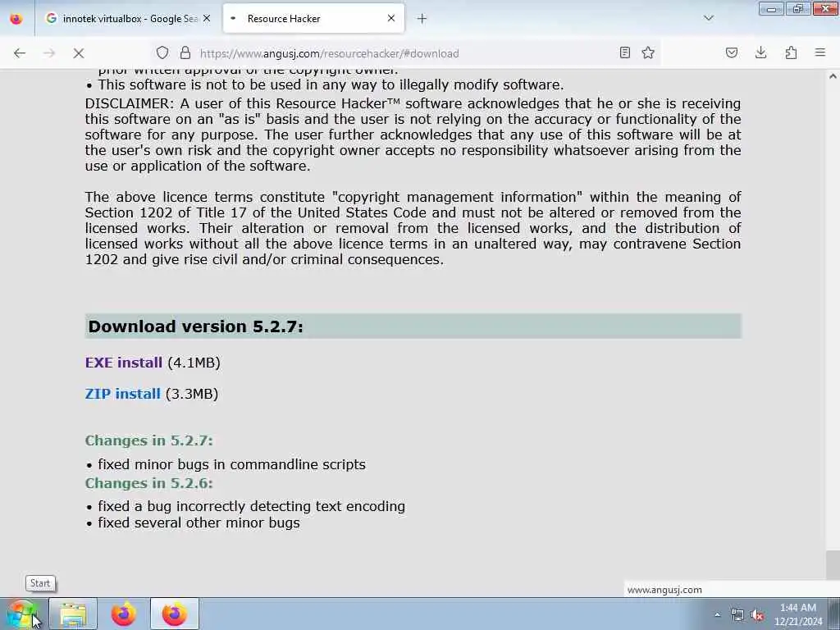Open the tracking protection shield icon
The width and height of the screenshot is (840, 630).
162,53
